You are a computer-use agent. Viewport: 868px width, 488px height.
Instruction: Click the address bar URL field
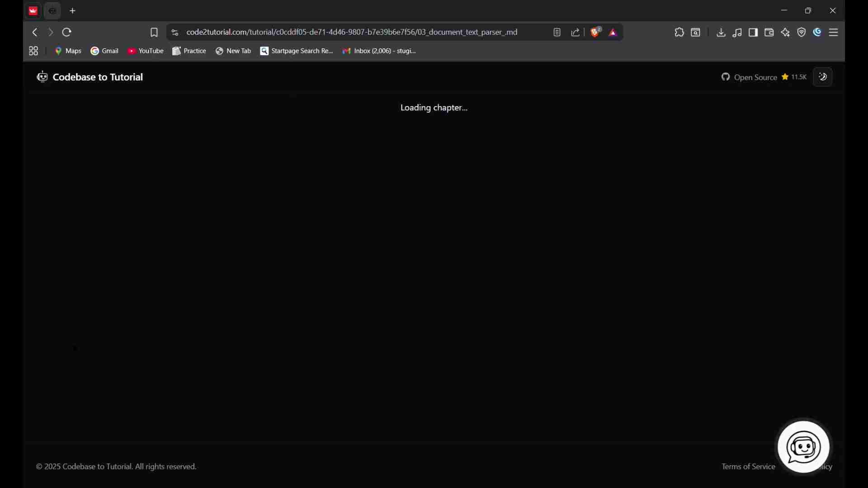point(353,33)
